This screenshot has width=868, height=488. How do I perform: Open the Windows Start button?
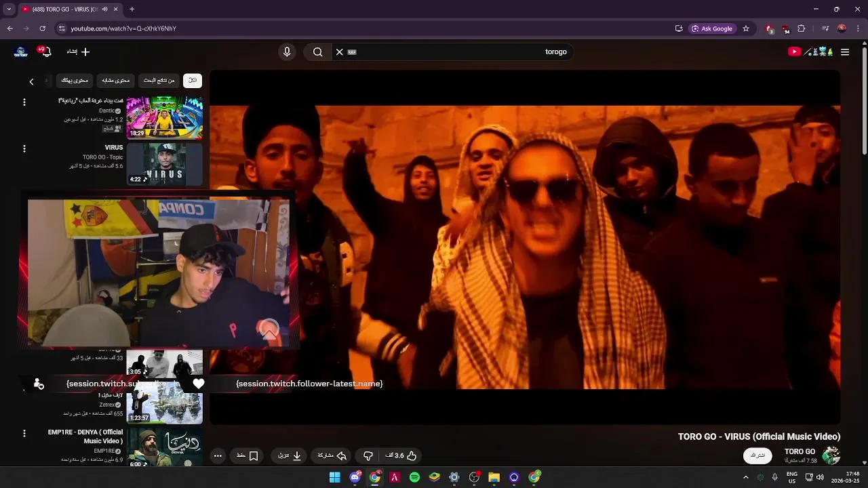335,477
